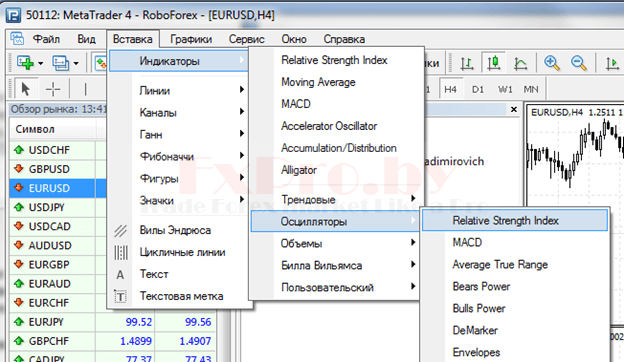Click the new chart icon with green plus
The image size is (624, 362).
pos(25,63)
